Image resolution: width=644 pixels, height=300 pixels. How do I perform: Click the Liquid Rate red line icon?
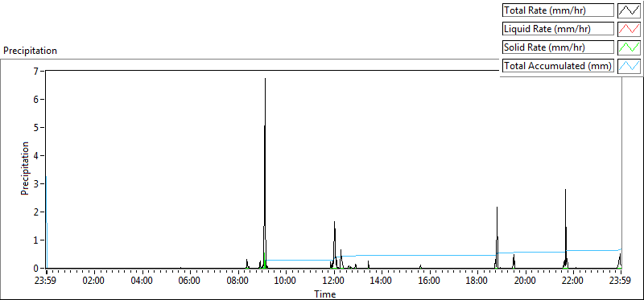coord(629,29)
